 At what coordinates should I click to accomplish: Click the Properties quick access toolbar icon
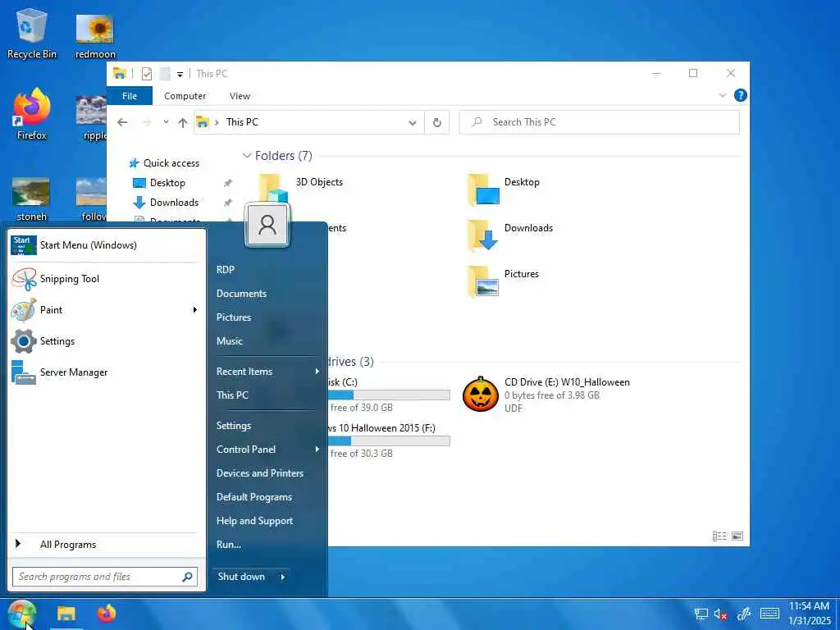click(146, 73)
